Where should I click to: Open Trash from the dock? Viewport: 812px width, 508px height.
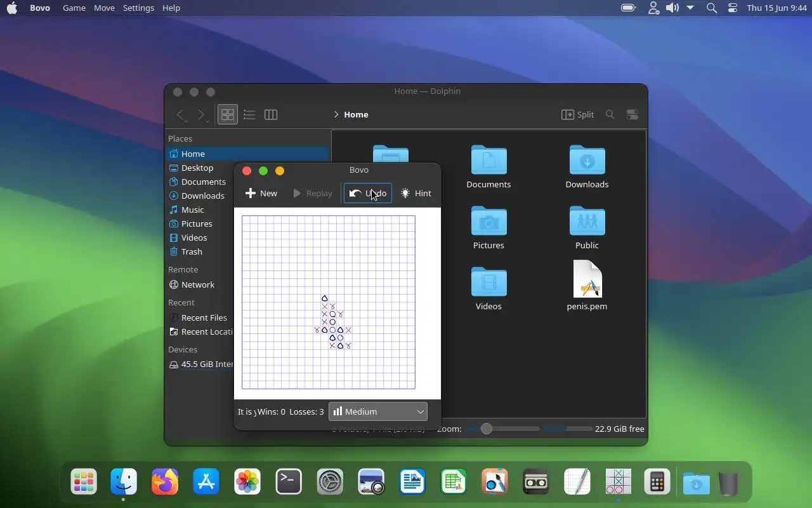coord(729,483)
